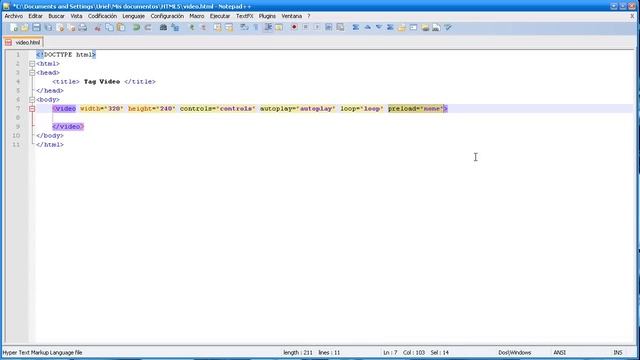The image size is (640, 360).
Task: Collapse the body tag fold on line 6
Action: pyautogui.click(x=32, y=100)
